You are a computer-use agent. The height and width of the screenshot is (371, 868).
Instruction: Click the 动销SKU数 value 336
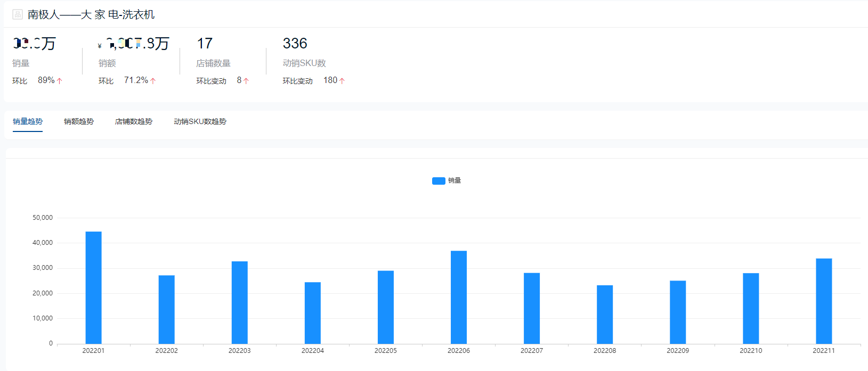(x=295, y=43)
